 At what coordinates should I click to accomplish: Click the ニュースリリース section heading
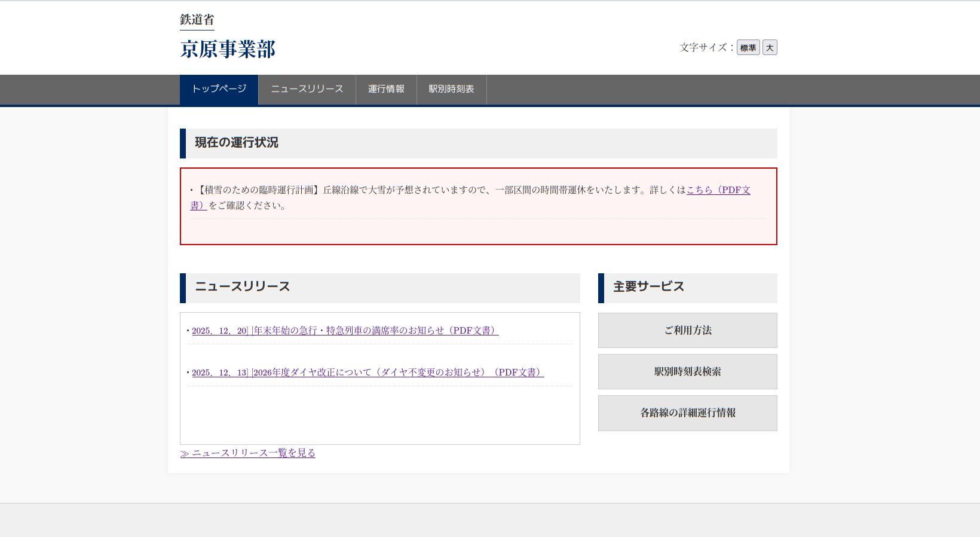[243, 287]
